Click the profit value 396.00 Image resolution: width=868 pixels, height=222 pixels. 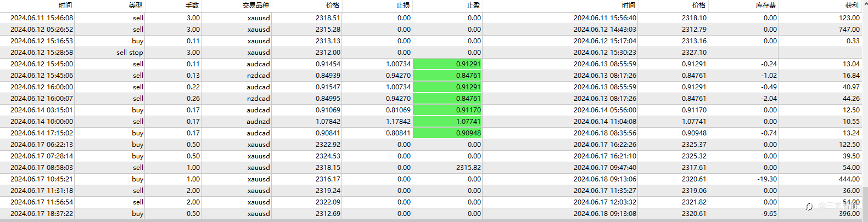(849, 213)
